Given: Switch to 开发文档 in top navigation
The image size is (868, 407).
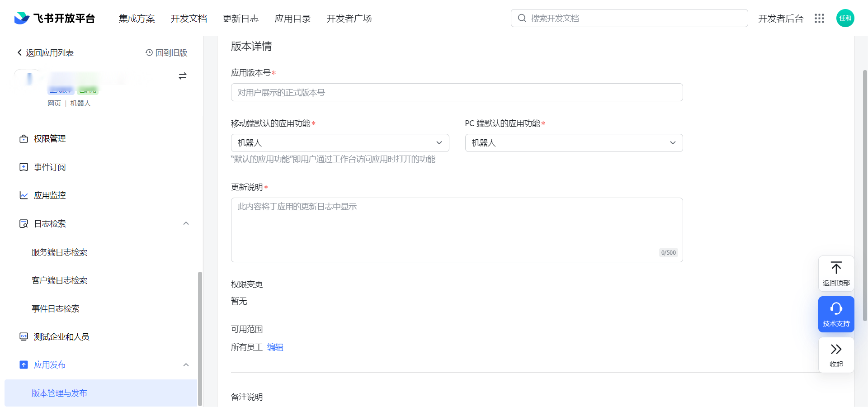Looking at the screenshot, I should (189, 19).
